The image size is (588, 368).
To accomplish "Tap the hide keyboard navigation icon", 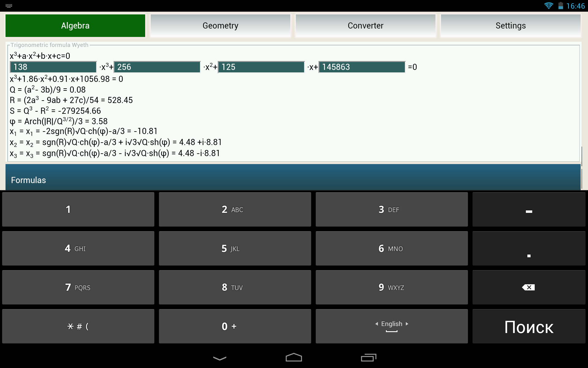I will pos(220,358).
